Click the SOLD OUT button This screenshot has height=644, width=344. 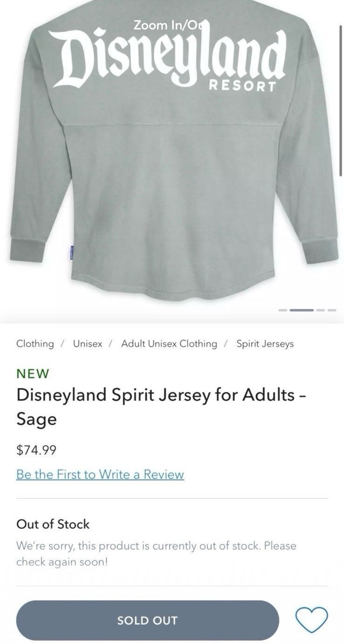(x=148, y=620)
